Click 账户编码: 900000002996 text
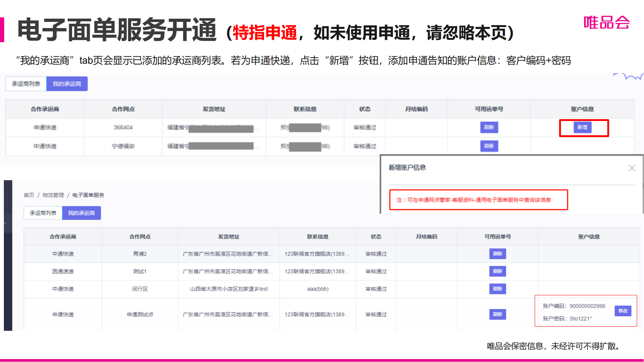644x362 pixels. click(x=574, y=306)
